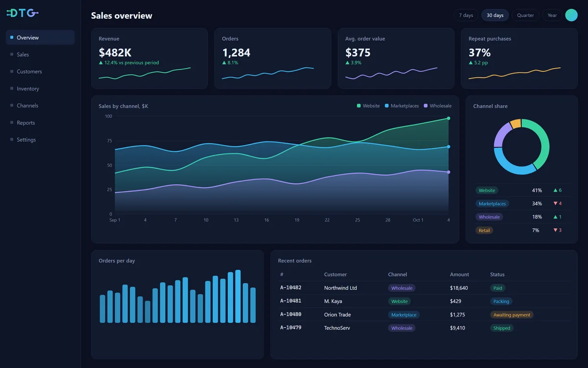Screen dimensions: 588x368
Task: Click the Website channel share badge
Action: coord(487,190)
